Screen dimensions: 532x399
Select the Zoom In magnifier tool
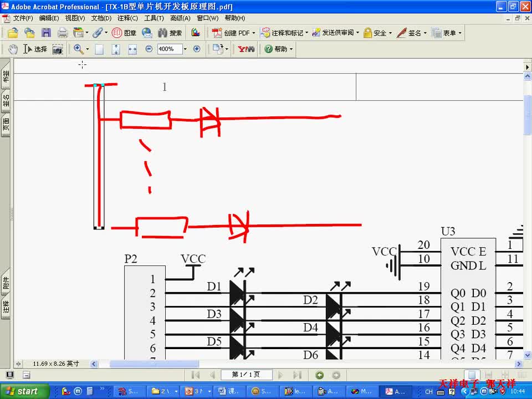click(78, 49)
